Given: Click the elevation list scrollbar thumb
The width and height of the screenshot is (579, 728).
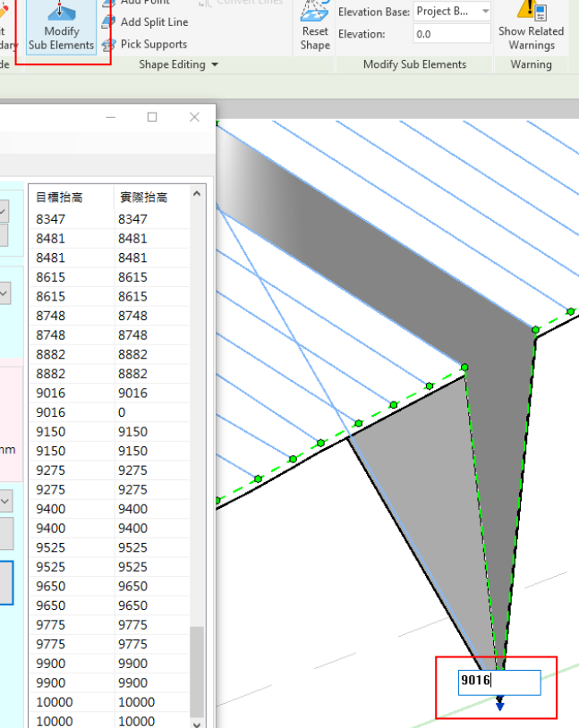Looking at the screenshot, I should click(197, 669).
